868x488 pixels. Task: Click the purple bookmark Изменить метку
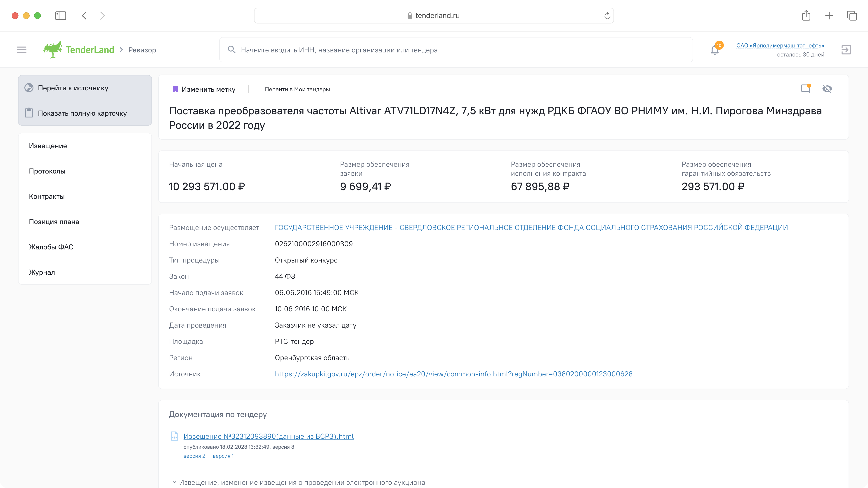click(x=204, y=89)
